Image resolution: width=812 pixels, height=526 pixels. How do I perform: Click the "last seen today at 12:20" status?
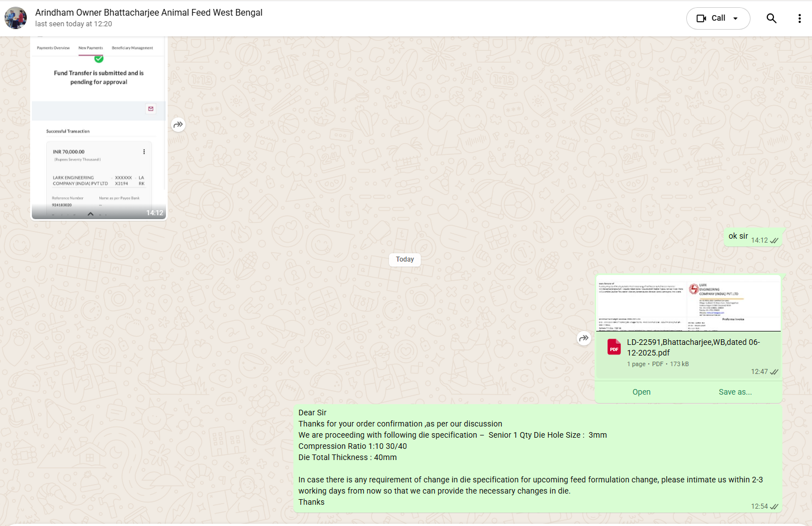click(73, 24)
